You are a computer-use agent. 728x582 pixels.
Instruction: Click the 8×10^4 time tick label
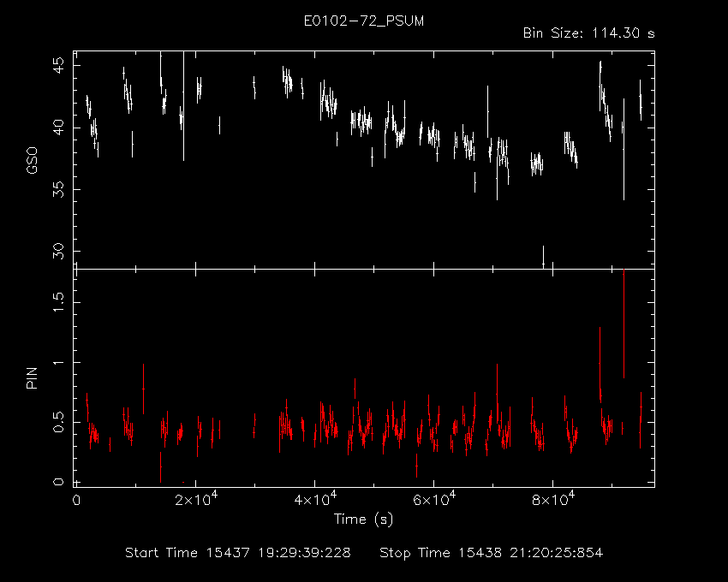(x=553, y=499)
